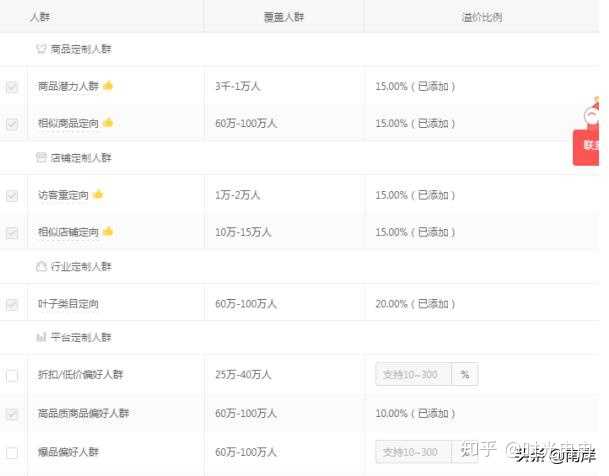Viewport: 609px width, 476px height.
Task: Uncheck the 相似商品定向 checkbox
Action: tap(12, 124)
